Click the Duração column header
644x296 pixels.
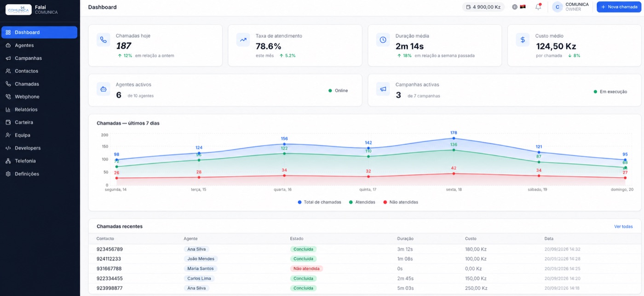click(405, 239)
